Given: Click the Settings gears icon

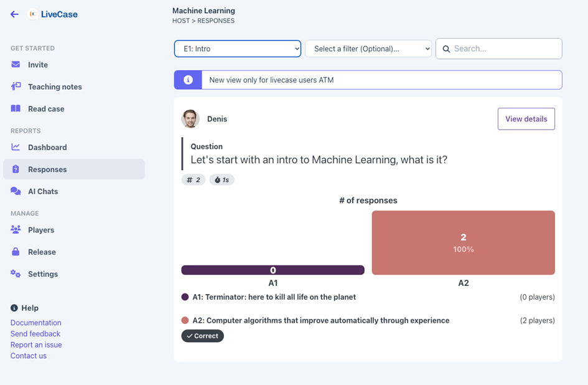Looking at the screenshot, I should 16,274.
